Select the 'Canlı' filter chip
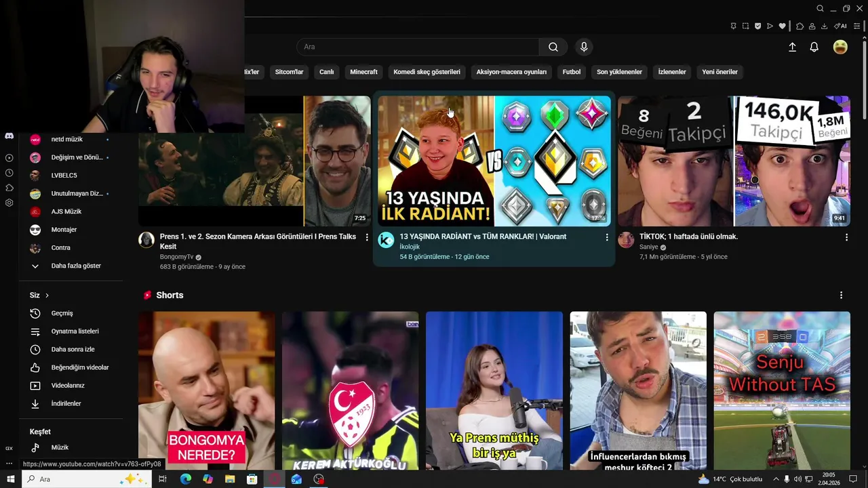Image resolution: width=868 pixels, height=488 pixels. click(327, 72)
